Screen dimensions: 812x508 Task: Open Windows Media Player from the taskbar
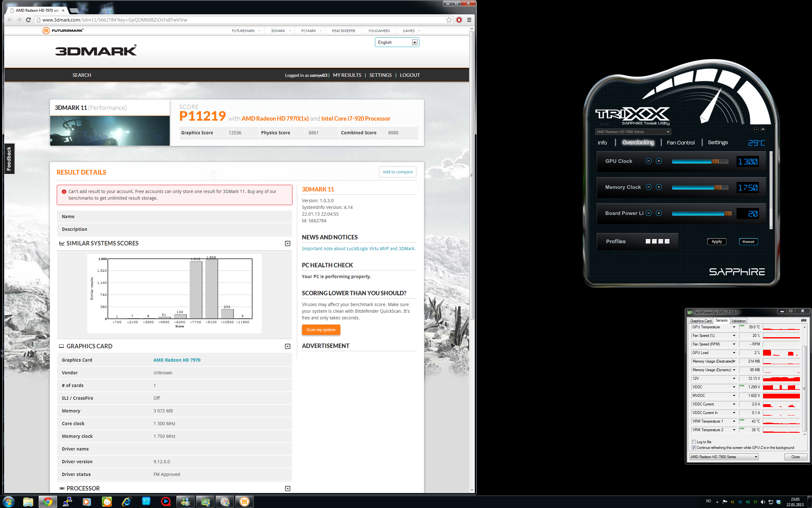pyautogui.click(x=87, y=502)
